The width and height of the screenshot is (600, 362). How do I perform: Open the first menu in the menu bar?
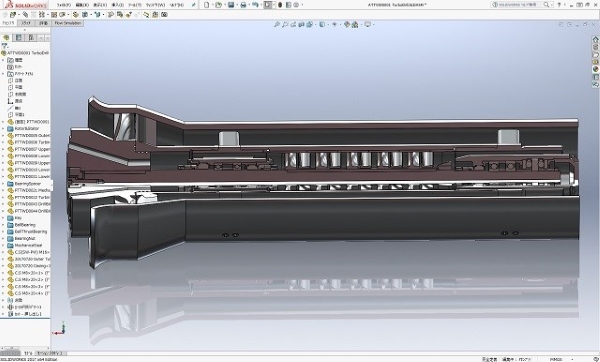(x=64, y=5)
